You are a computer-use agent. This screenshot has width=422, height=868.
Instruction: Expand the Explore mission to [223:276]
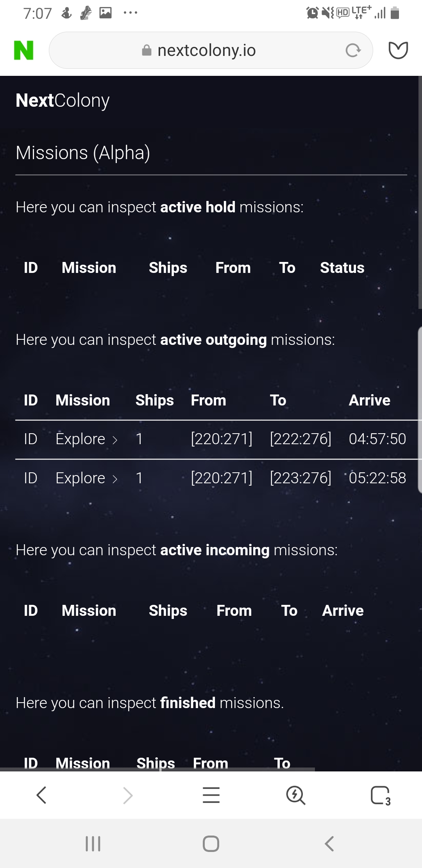pos(86,478)
